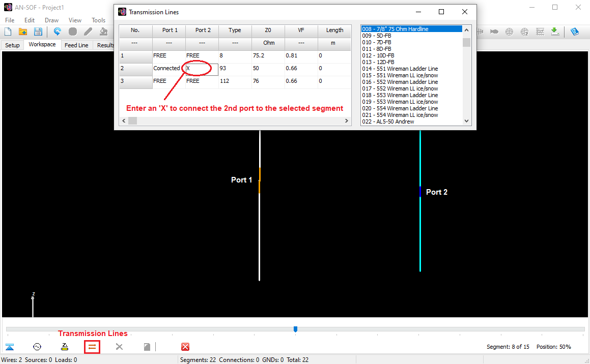Select the ZL load tool
The height and width of the screenshot is (364, 590).
(64, 346)
